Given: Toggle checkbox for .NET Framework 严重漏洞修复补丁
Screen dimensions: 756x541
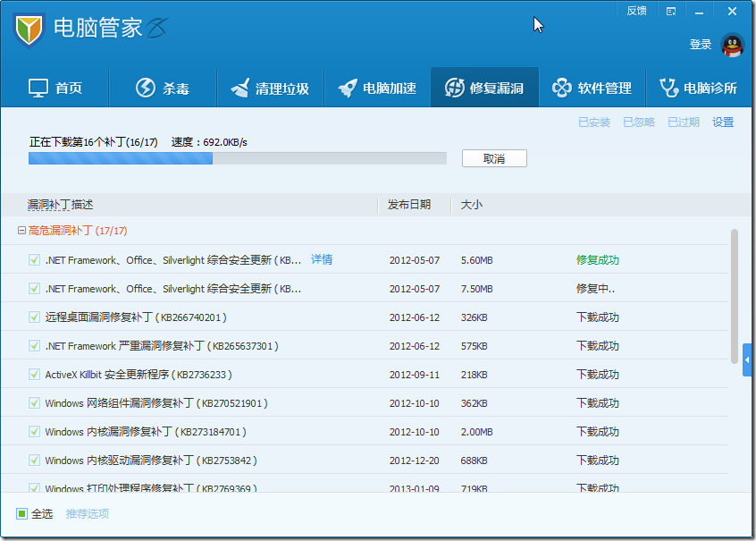Looking at the screenshot, I should 34,345.
